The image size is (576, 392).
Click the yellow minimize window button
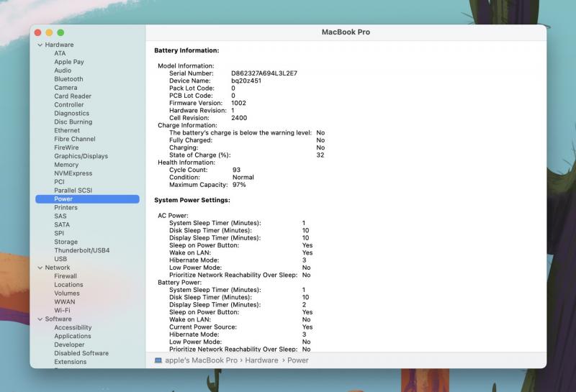[x=49, y=32]
